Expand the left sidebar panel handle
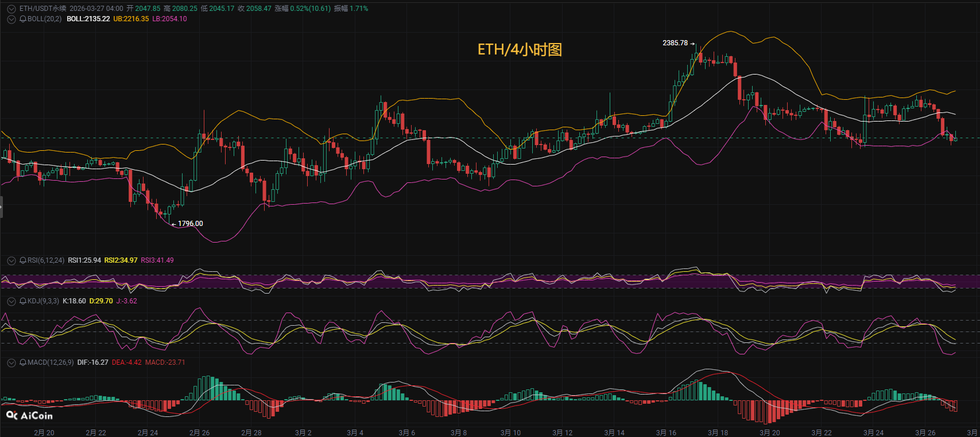Viewport: 980px width, 437px height. pyautogui.click(x=2, y=206)
